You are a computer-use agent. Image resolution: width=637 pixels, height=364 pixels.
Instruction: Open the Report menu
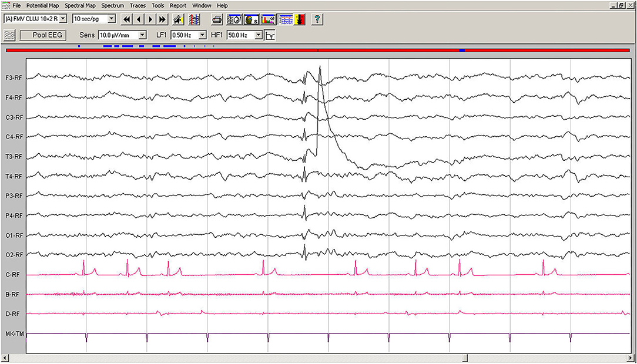tap(178, 6)
